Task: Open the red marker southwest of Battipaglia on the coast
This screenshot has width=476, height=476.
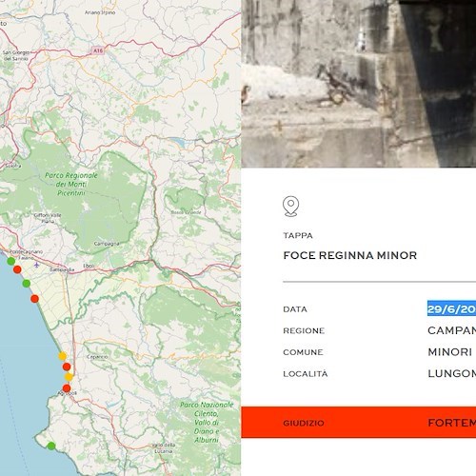Action: tap(34, 299)
